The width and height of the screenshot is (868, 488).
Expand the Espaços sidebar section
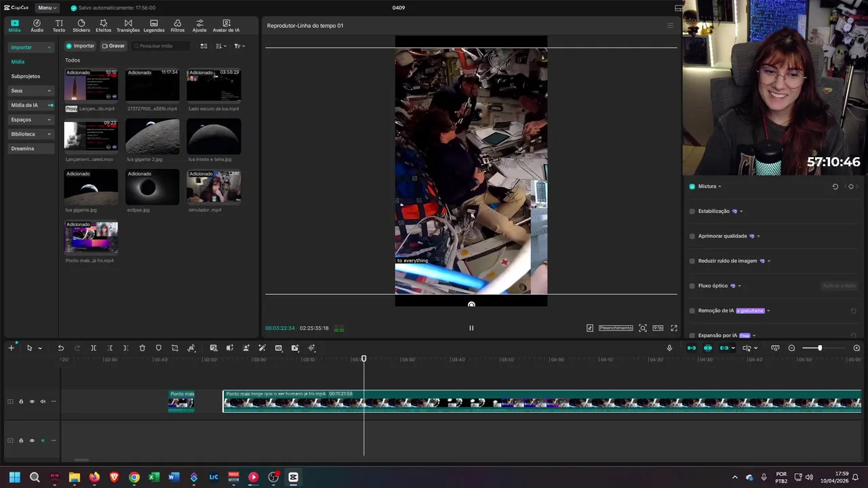31,119
